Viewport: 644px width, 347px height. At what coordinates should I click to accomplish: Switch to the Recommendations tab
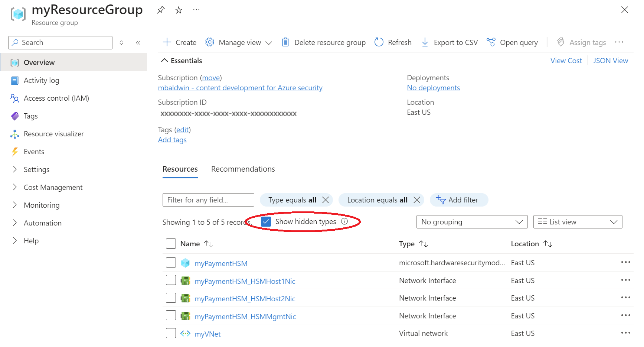(x=243, y=169)
